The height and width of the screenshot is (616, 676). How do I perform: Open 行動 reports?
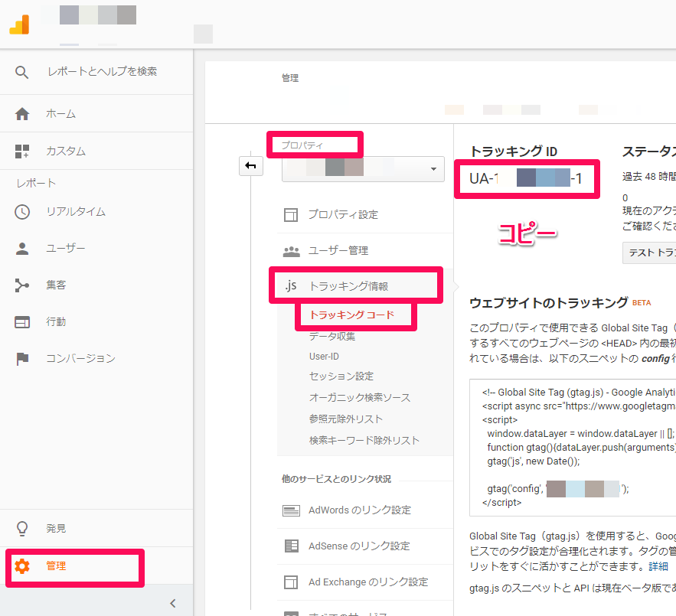(x=56, y=322)
